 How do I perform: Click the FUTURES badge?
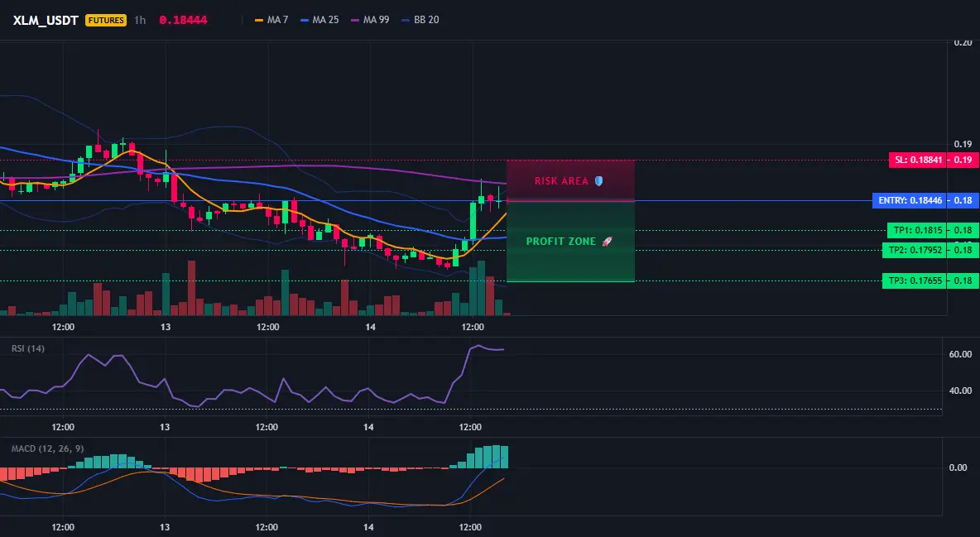pyautogui.click(x=106, y=20)
